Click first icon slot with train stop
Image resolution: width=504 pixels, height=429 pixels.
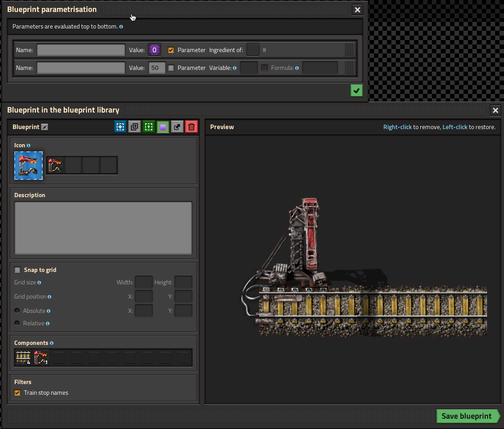coord(55,166)
